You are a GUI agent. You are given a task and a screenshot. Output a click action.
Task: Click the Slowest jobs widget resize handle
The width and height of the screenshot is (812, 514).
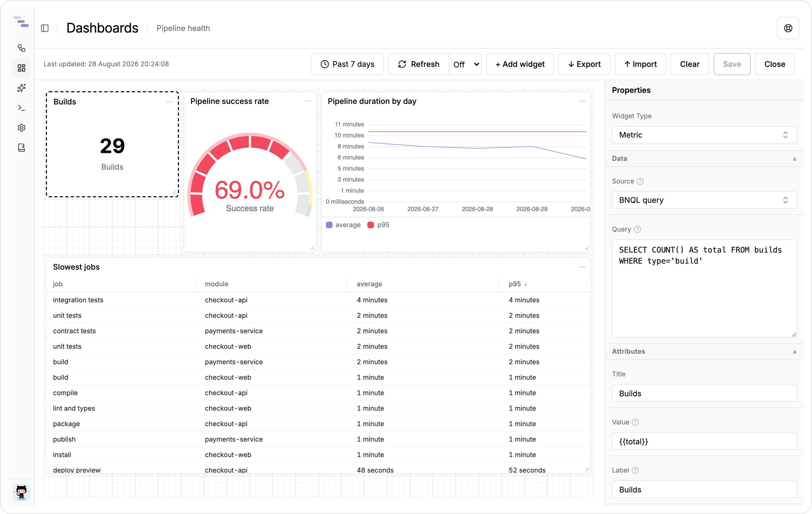click(x=586, y=469)
